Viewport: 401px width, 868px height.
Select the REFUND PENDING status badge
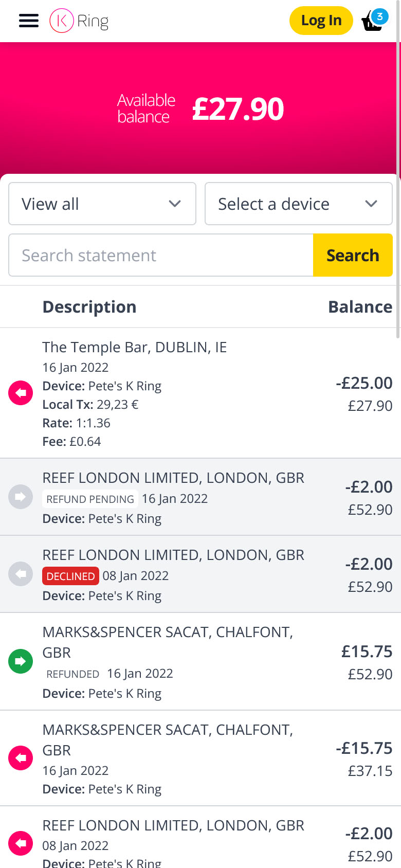[x=90, y=499]
